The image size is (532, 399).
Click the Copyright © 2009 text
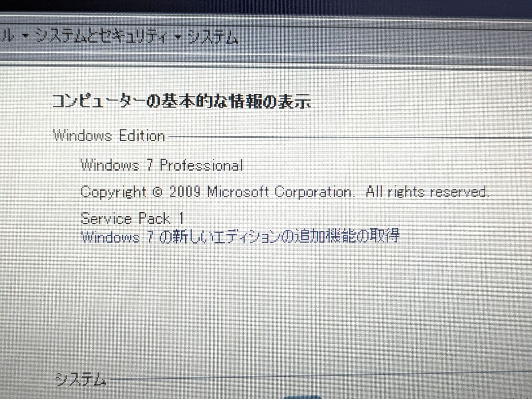pyautogui.click(x=140, y=192)
